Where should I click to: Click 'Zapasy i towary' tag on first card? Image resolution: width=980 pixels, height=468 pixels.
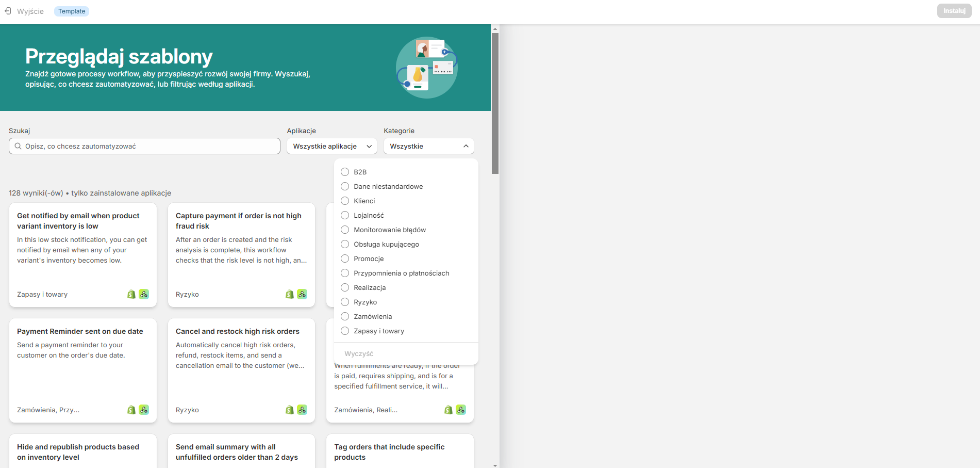pos(42,294)
